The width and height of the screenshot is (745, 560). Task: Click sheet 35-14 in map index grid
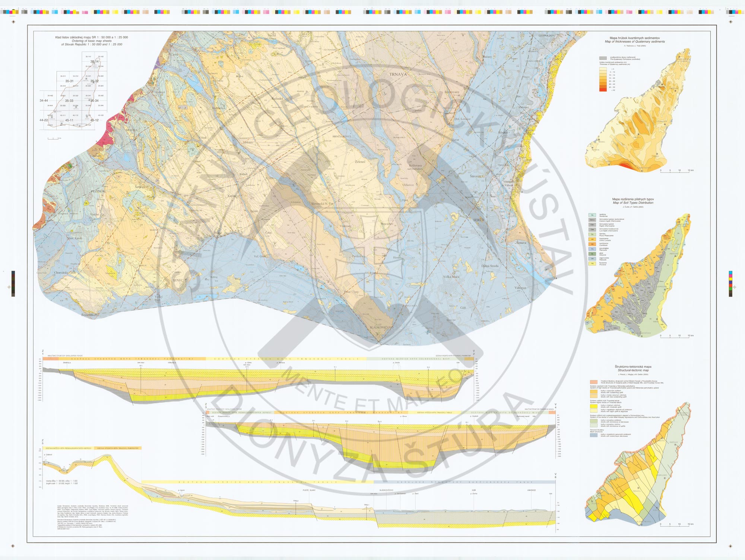(94, 61)
